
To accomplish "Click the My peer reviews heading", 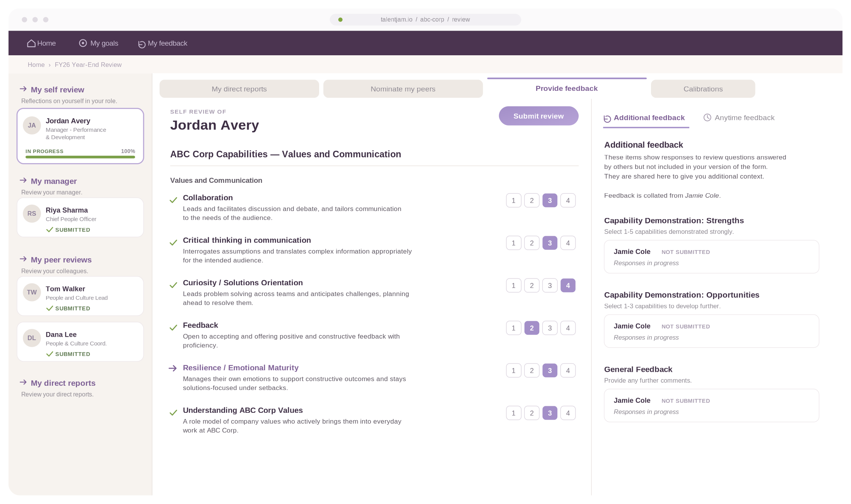I will point(61,260).
